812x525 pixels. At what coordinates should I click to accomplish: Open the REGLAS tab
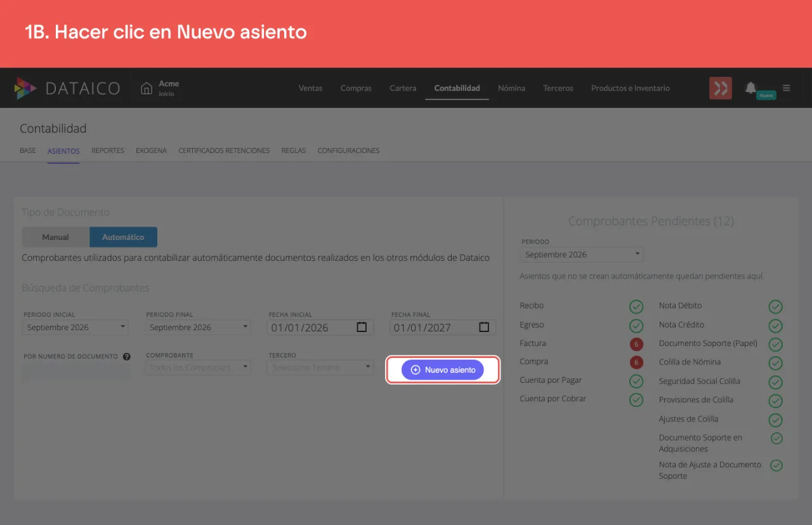pos(294,150)
